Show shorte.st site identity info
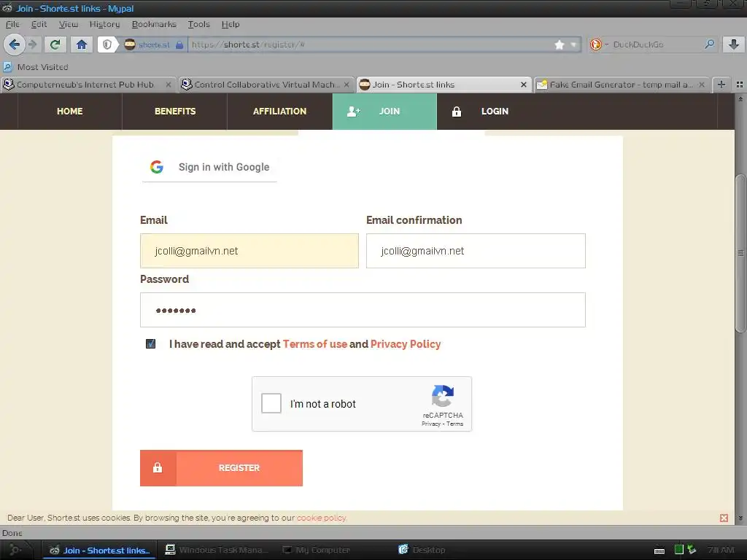This screenshot has width=747, height=560. tap(154, 44)
